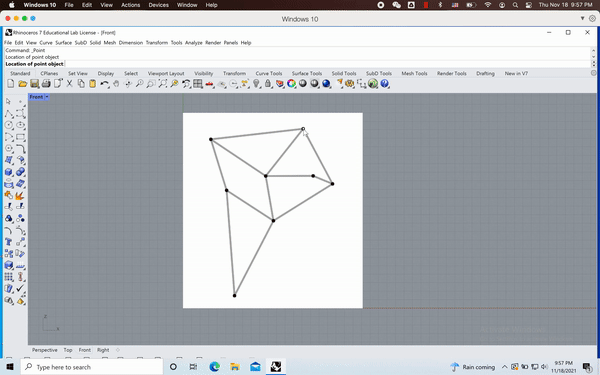Select the Fillet Curves tool
This screenshot has width=600, height=375.
coord(20,148)
